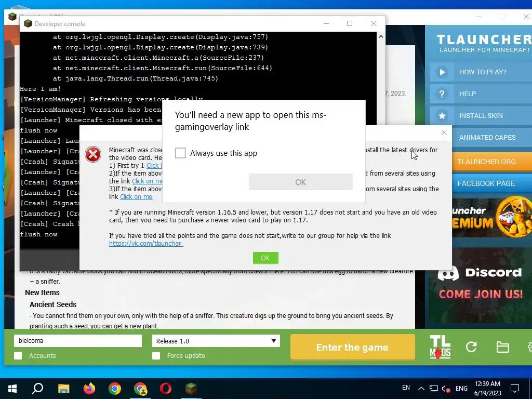Minimize the TLauncher main window
Image resolution: width=532 pixels, height=399 pixels.
click(x=478, y=17)
